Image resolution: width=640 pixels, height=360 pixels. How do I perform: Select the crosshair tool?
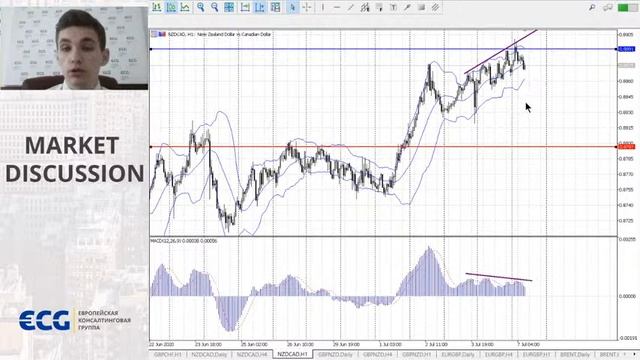307,7
